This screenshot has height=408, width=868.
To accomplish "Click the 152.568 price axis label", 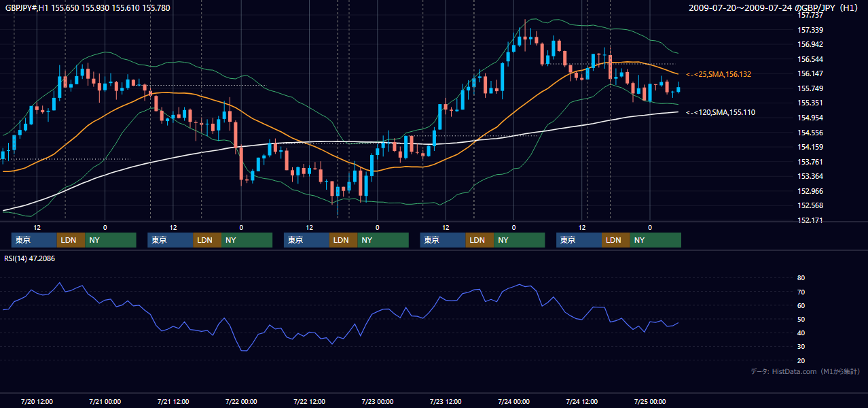I will tap(810, 205).
